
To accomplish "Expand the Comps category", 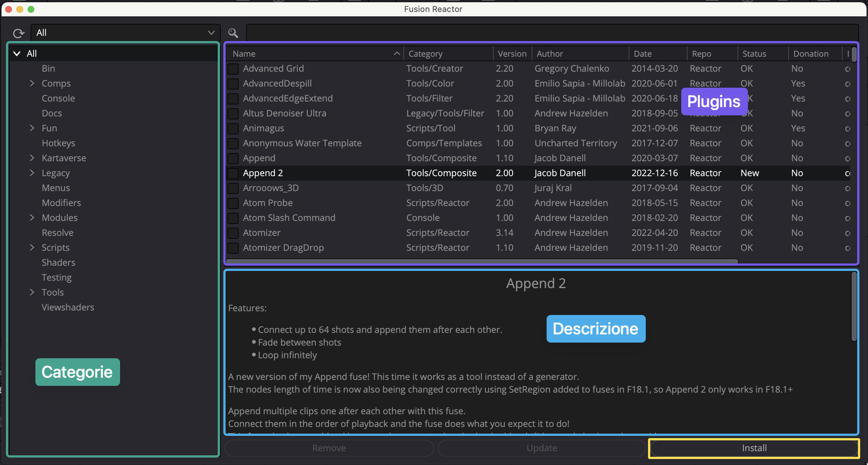I will (32, 83).
